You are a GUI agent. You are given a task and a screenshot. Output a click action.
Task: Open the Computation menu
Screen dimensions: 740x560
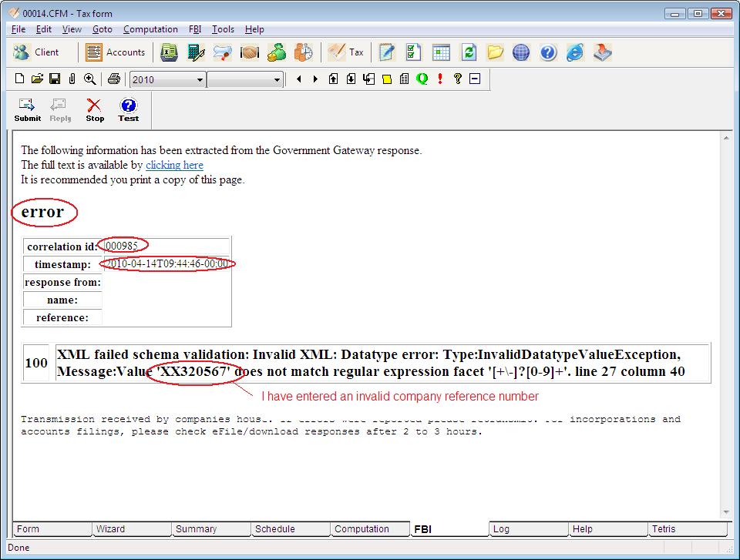150,29
